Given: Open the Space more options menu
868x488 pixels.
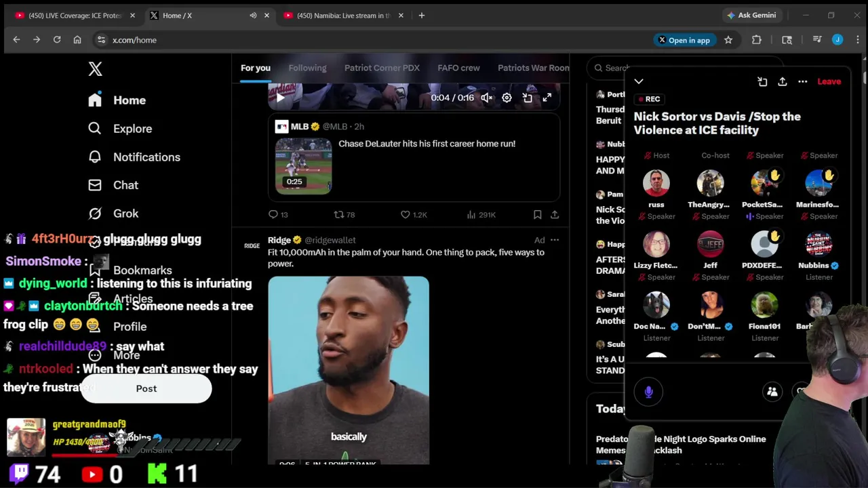Looking at the screenshot, I should coord(803,81).
